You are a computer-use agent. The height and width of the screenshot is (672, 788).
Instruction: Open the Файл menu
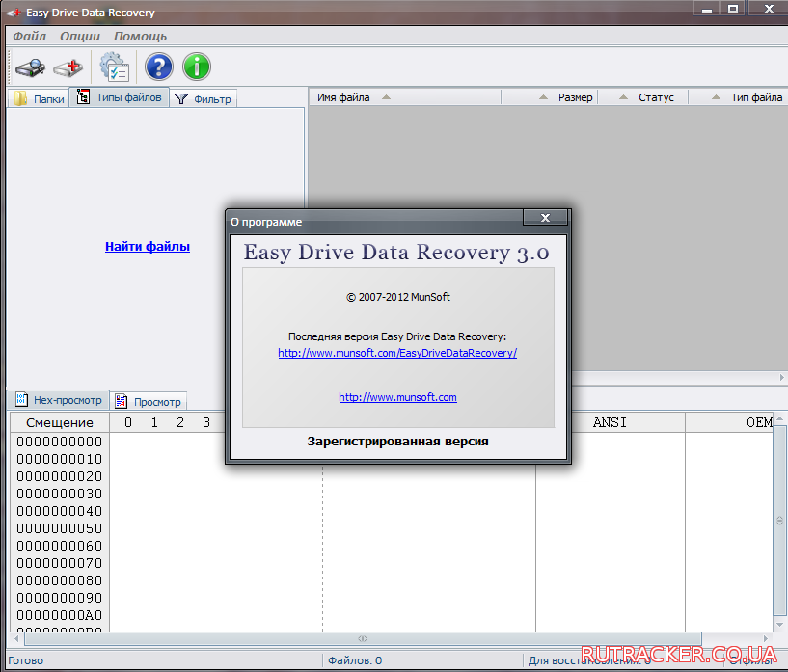click(x=29, y=37)
